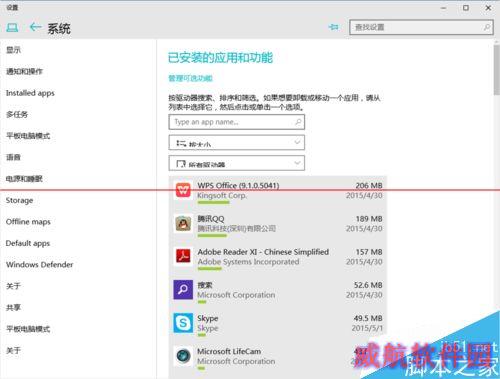Click the magnifier icon in settings search box
The width and height of the screenshot is (500, 379).
click(487, 27)
